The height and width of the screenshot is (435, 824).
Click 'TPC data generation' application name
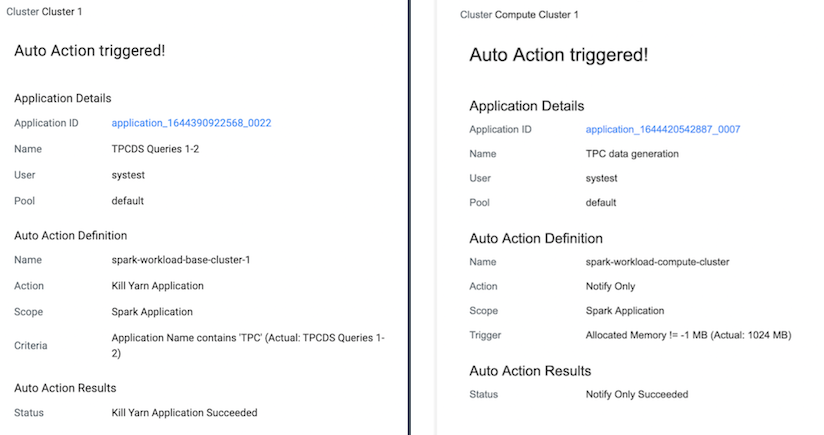tap(632, 153)
